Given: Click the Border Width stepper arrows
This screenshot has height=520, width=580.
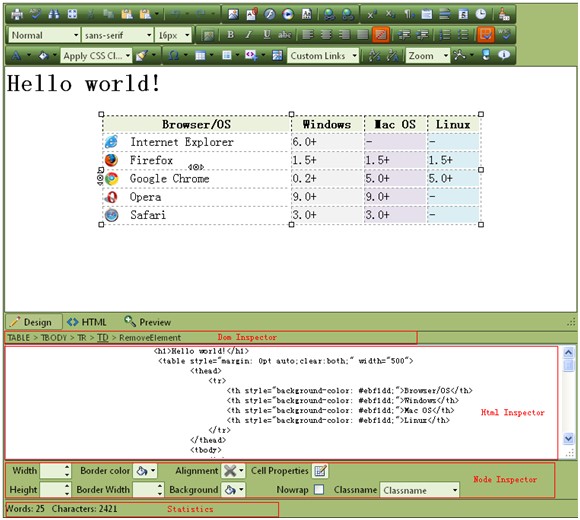Looking at the screenshot, I should pos(160,490).
